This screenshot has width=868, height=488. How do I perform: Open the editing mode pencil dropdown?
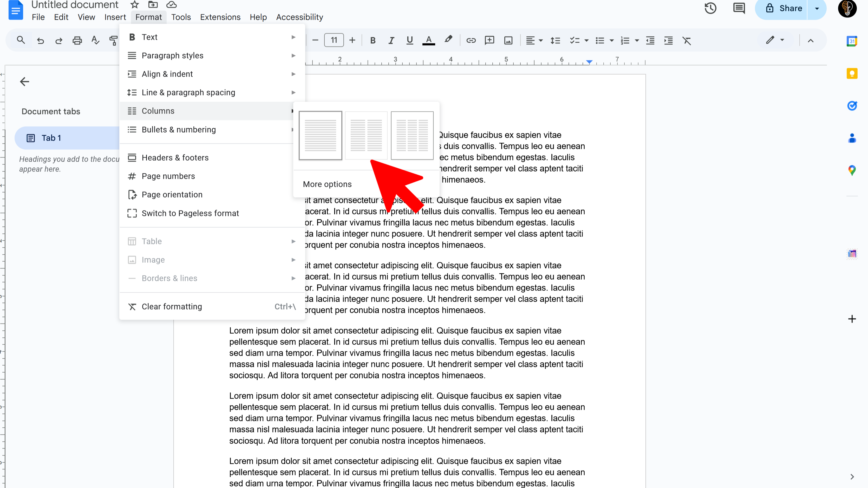[x=775, y=40]
